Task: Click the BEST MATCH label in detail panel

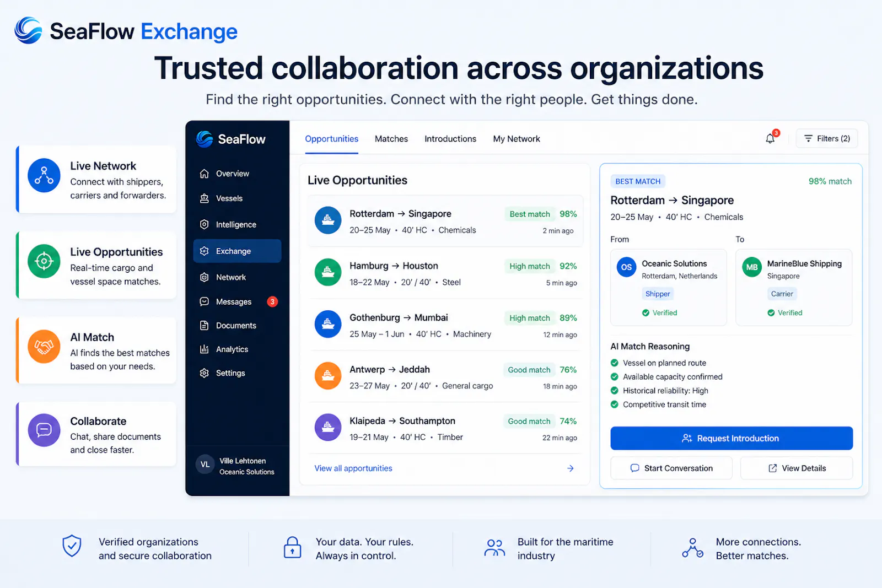Action: 638,181
